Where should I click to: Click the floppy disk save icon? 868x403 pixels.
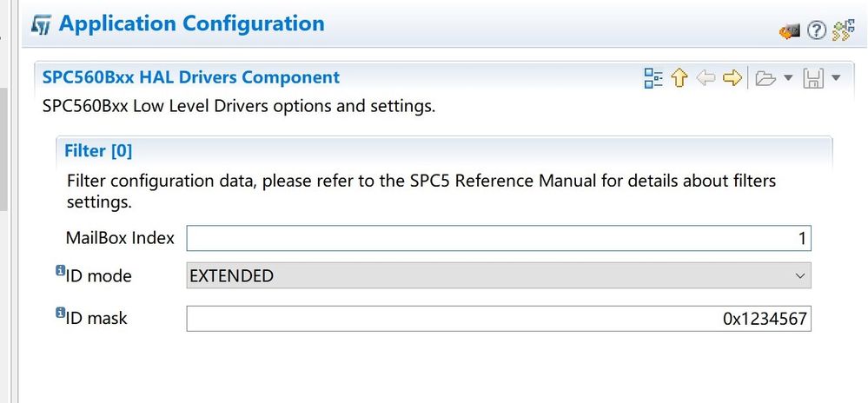pos(812,78)
